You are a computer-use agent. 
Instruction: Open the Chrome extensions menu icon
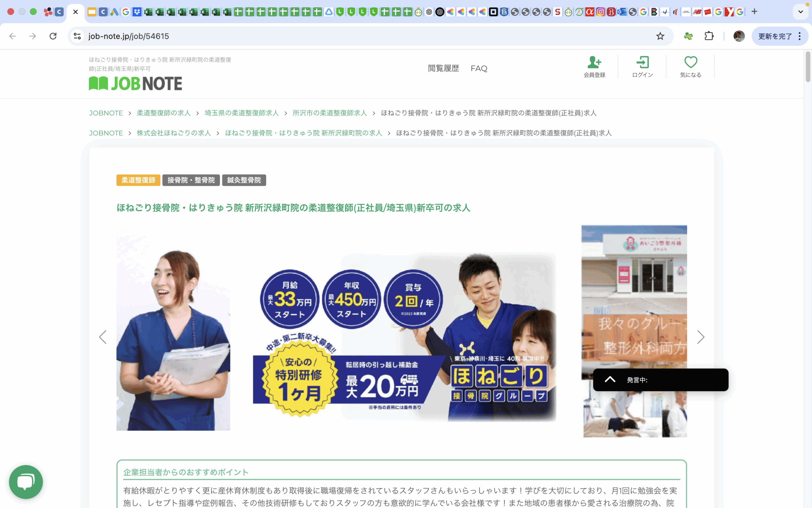coord(709,36)
